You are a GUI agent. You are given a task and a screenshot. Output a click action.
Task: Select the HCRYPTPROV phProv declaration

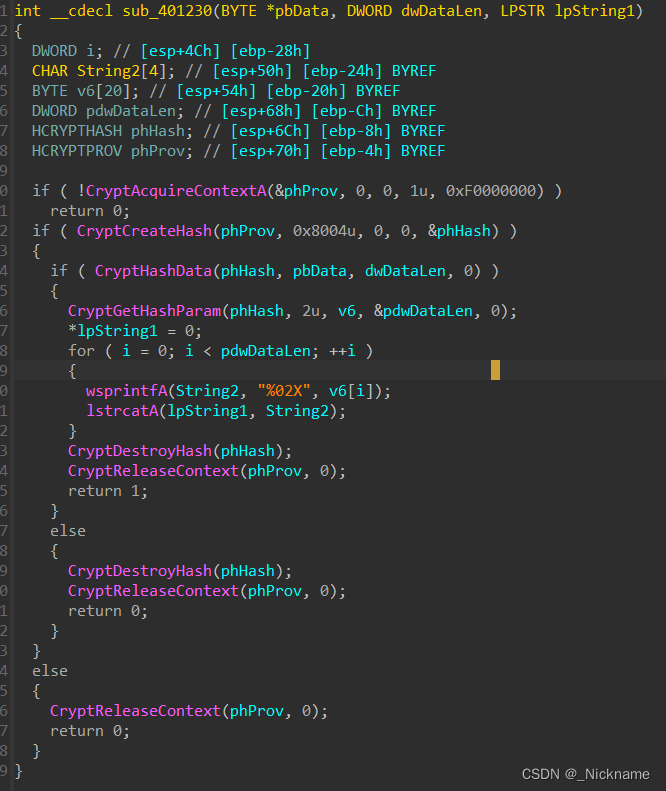tap(112, 151)
